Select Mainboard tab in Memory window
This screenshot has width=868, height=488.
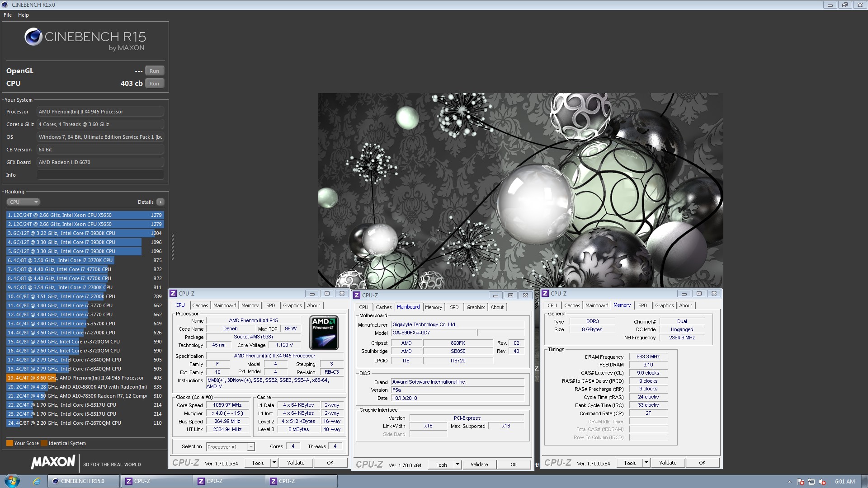[x=597, y=306]
